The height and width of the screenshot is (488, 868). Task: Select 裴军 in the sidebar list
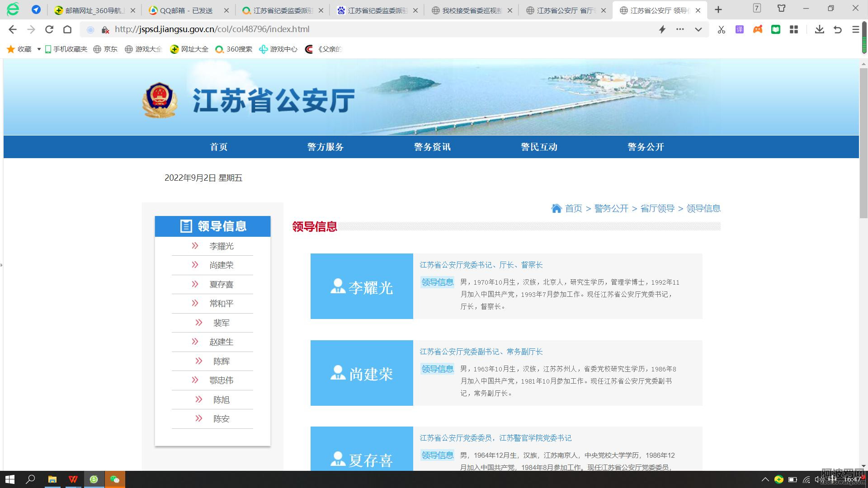222,323
